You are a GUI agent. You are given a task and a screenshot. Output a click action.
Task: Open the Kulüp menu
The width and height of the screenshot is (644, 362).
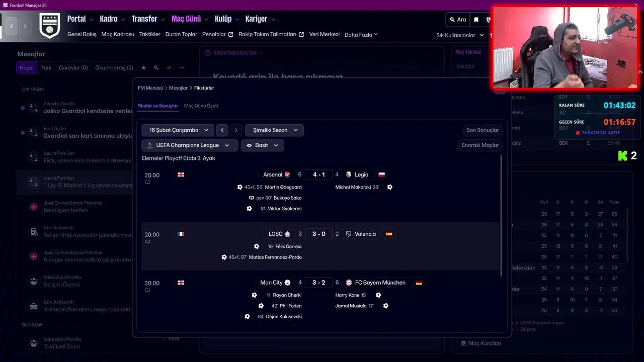[223, 19]
